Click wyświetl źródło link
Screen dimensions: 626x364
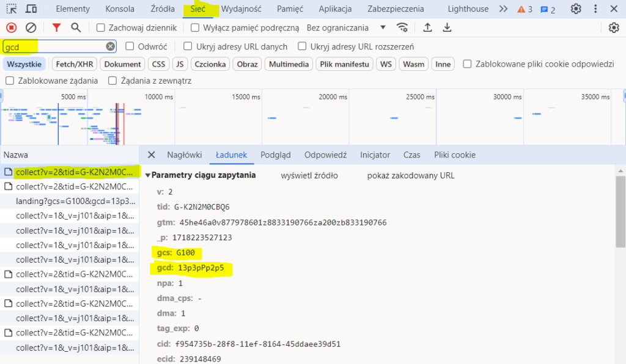(309, 175)
